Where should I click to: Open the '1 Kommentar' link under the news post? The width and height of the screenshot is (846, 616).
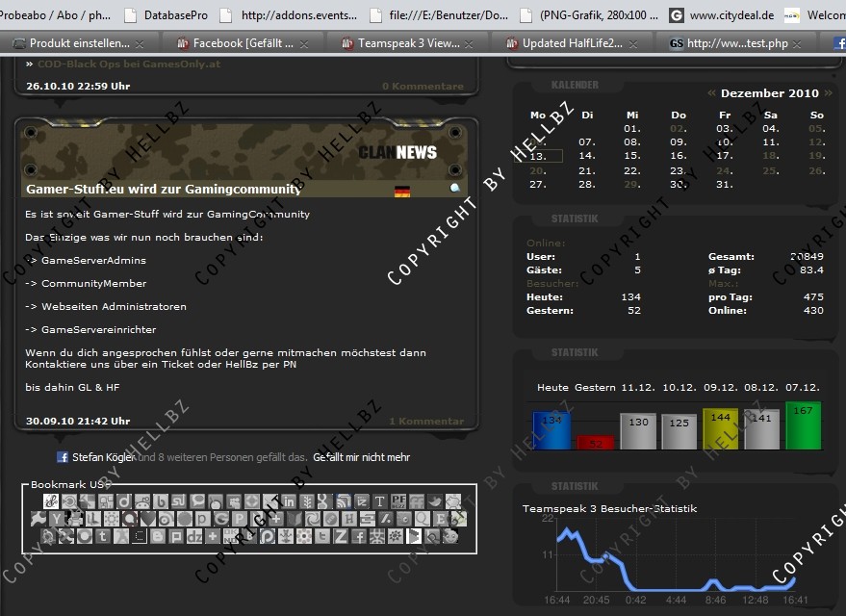point(426,421)
